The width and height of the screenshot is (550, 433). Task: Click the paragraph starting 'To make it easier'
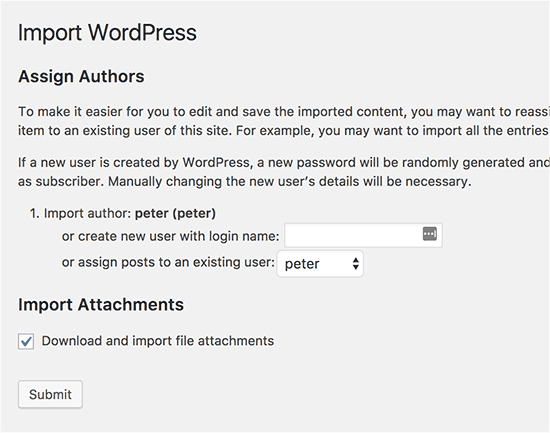coord(284,121)
